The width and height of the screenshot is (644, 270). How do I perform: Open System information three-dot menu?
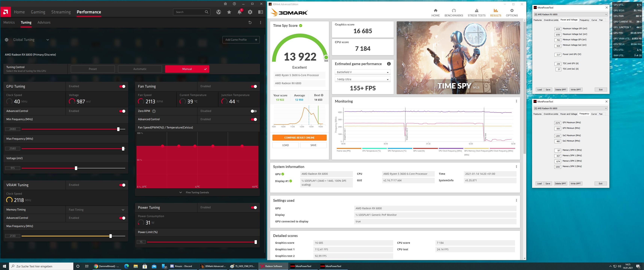516,166
